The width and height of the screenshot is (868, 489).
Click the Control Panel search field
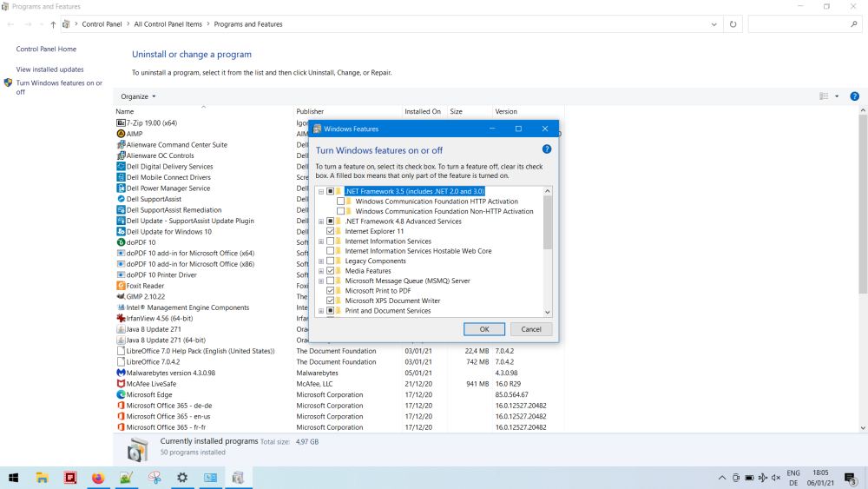804,24
